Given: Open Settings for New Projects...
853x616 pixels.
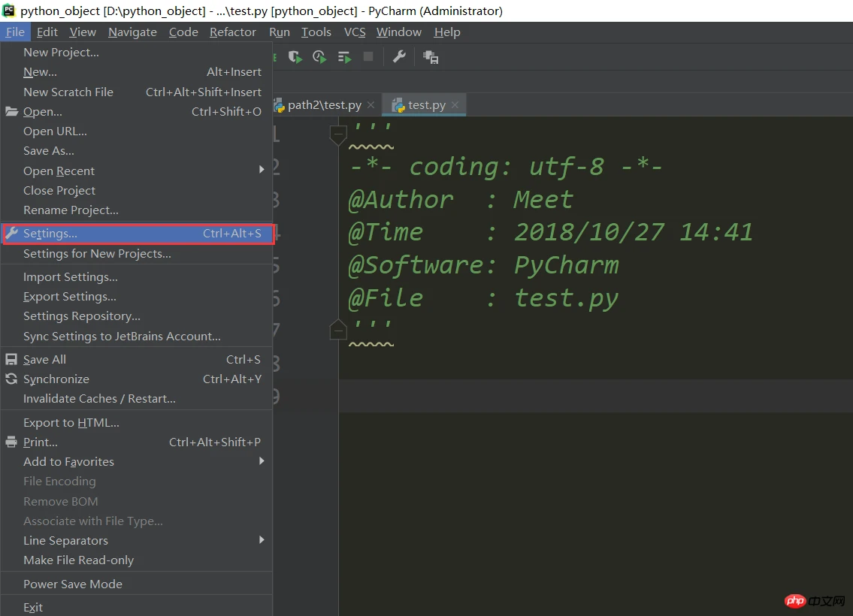Looking at the screenshot, I should (136, 253).
